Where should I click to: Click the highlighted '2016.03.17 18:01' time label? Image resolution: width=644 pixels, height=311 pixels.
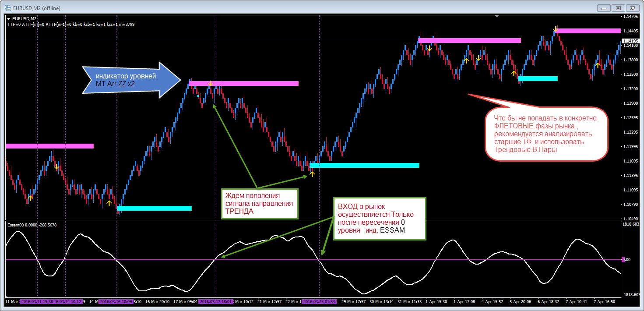pos(216,302)
